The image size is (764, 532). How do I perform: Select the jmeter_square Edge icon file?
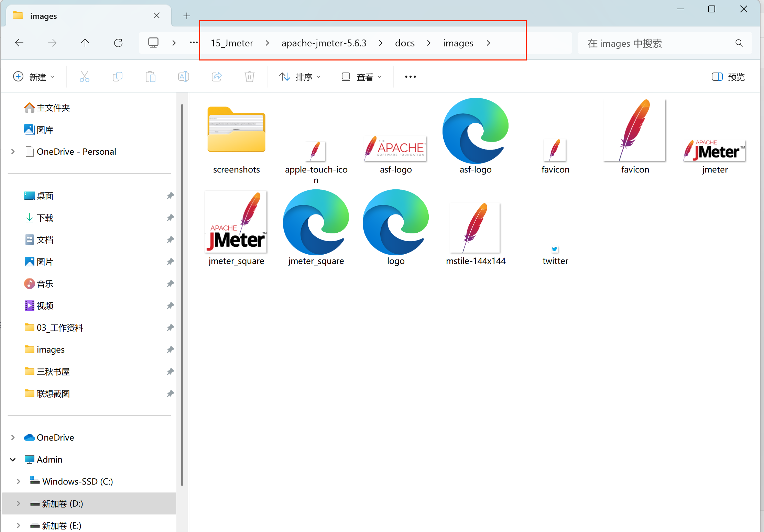point(316,228)
